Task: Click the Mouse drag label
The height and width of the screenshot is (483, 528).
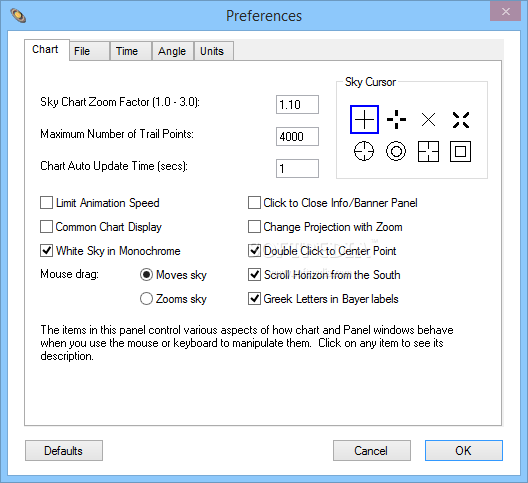Action: point(69,274)
